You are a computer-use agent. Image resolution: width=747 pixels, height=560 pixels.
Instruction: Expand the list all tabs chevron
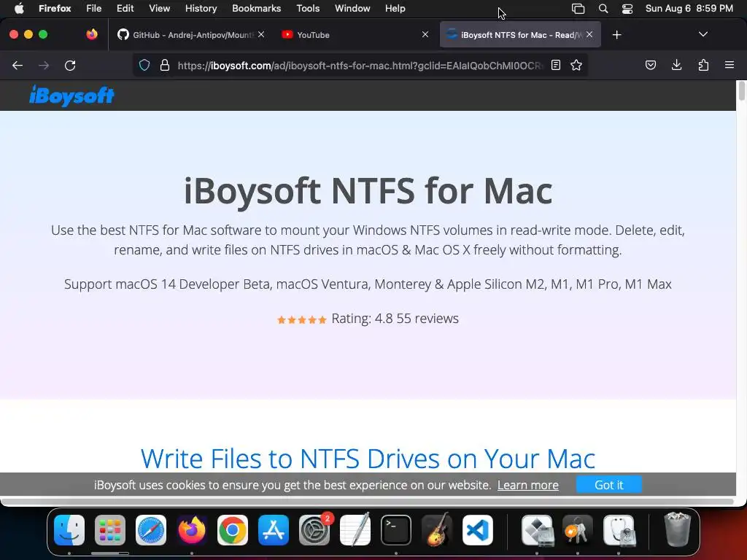coord(703,34)
